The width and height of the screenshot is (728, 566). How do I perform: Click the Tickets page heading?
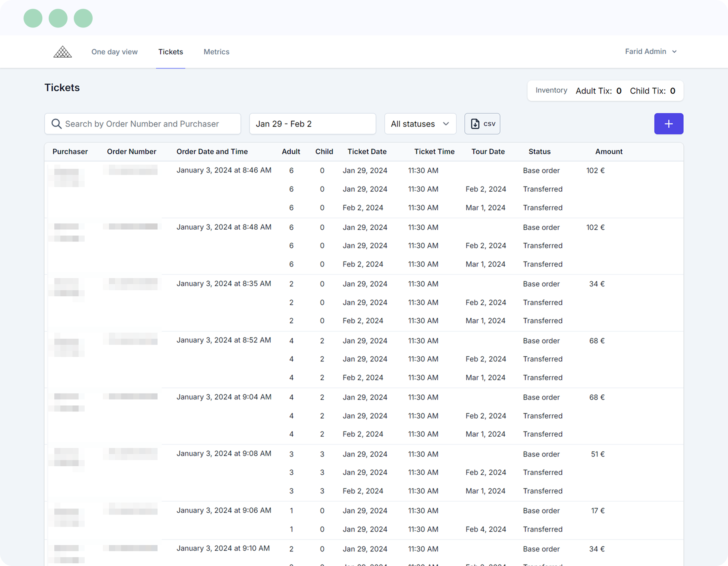pyautogui.click(x=62, y=87)
